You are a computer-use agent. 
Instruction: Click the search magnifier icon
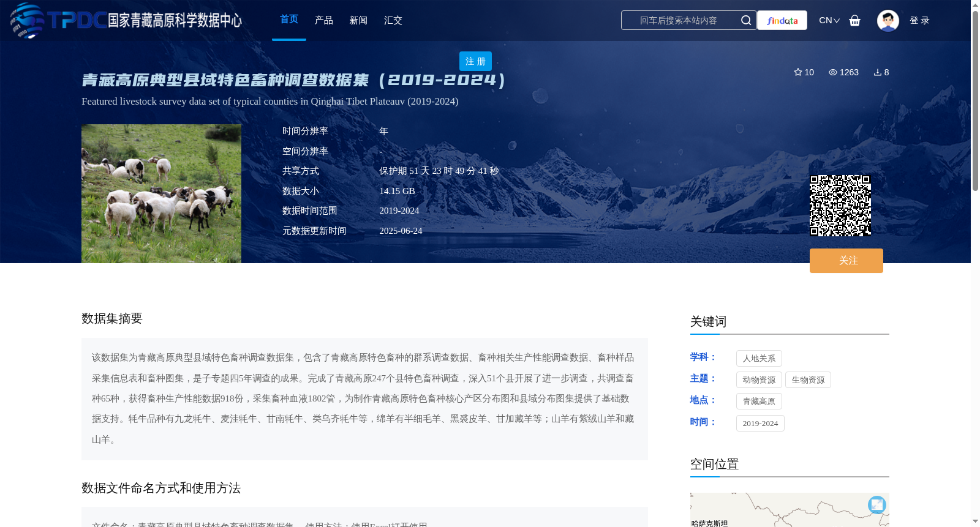pos(745,20)
